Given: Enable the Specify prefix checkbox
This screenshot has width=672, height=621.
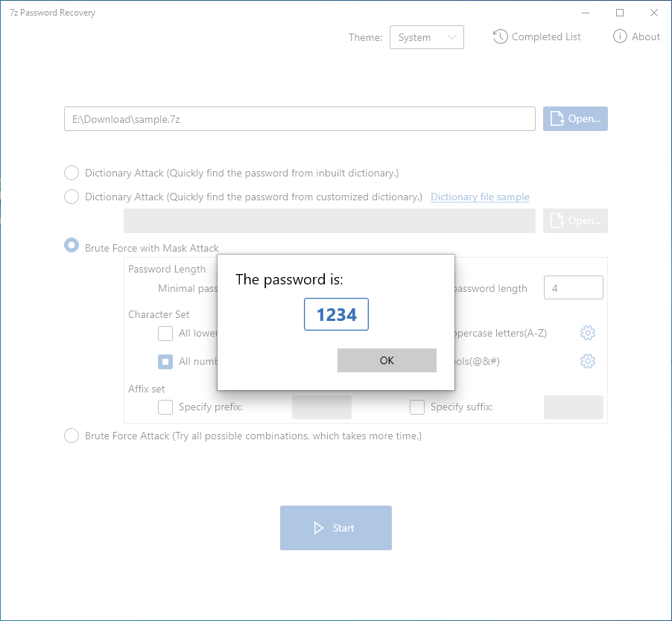Looking at the screenshot, I should pos(165,407).
